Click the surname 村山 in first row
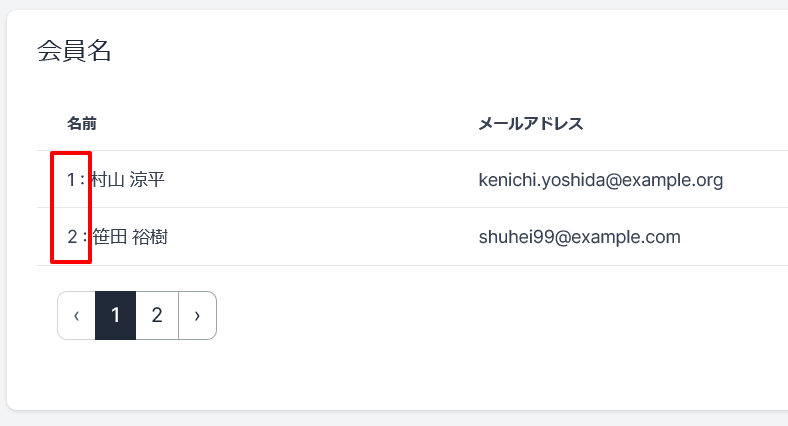Screen dimensions: 788x426 (x=108, y=179)
